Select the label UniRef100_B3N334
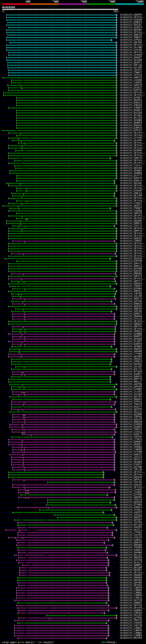Screen dimensions: 146x644 [131, 105]
